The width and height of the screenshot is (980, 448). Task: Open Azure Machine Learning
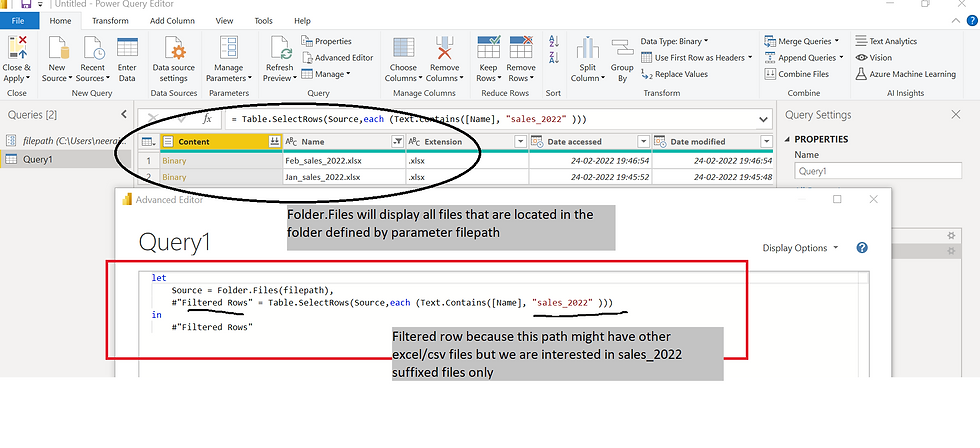point(906,74)
